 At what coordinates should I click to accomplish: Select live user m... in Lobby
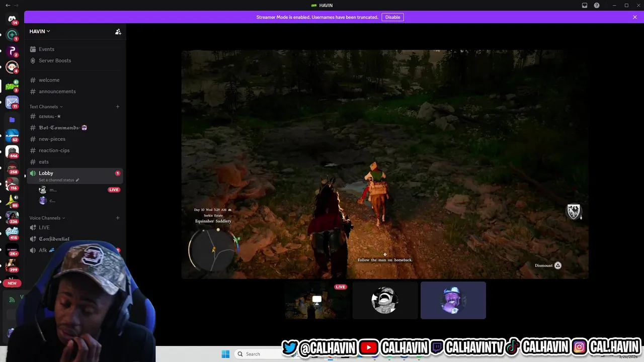pos(79,190)
